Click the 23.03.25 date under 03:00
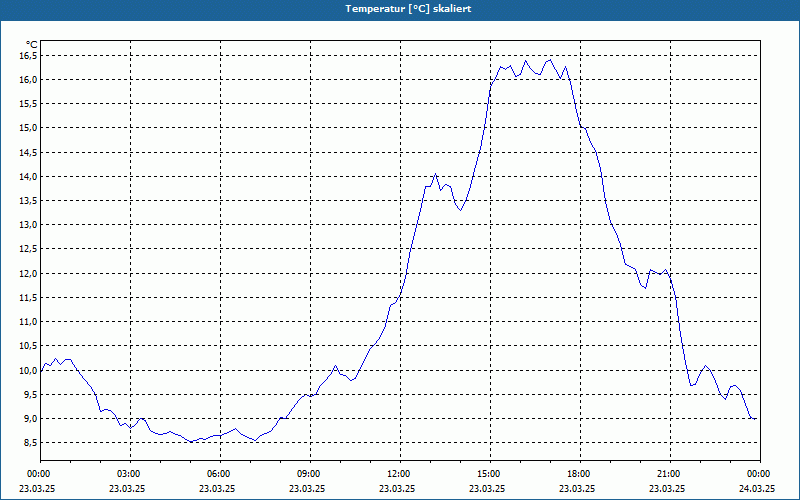 [x=127, y=488]
